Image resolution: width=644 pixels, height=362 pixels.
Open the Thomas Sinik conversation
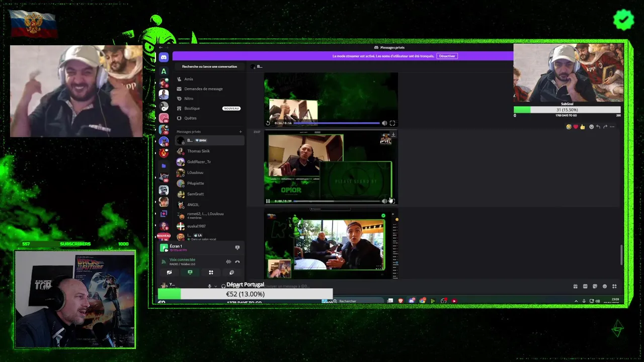[x=210, y=151]
